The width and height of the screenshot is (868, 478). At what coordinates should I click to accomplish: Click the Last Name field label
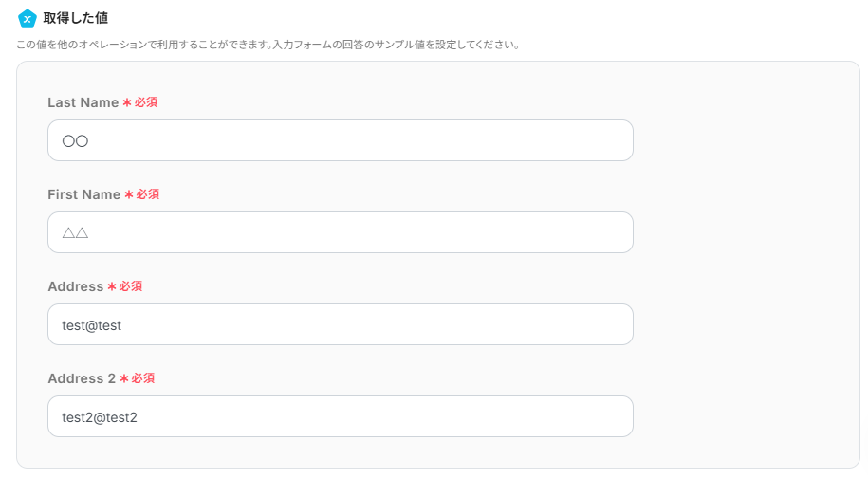coord(83,102)
